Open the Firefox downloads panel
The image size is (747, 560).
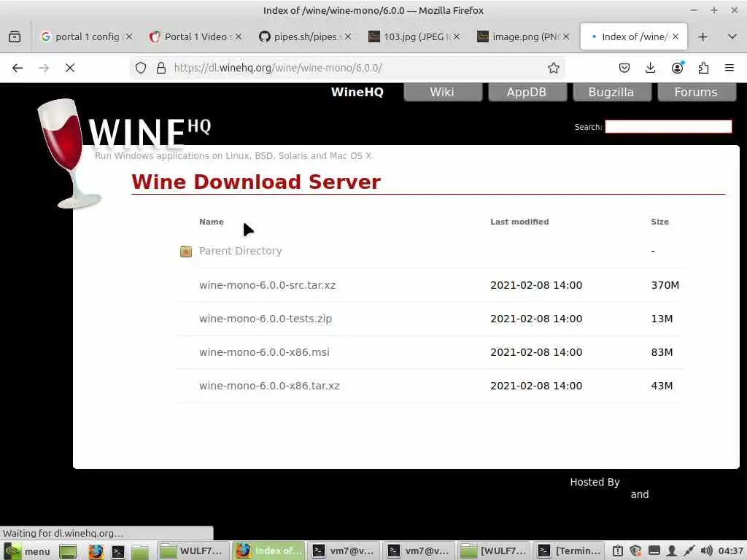click(x=650, y=68)
